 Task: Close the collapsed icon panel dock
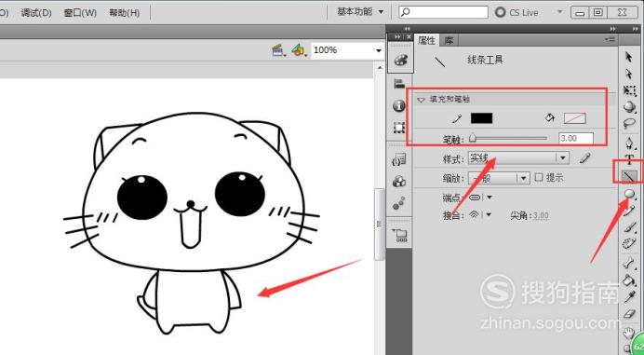coord(409,36)
